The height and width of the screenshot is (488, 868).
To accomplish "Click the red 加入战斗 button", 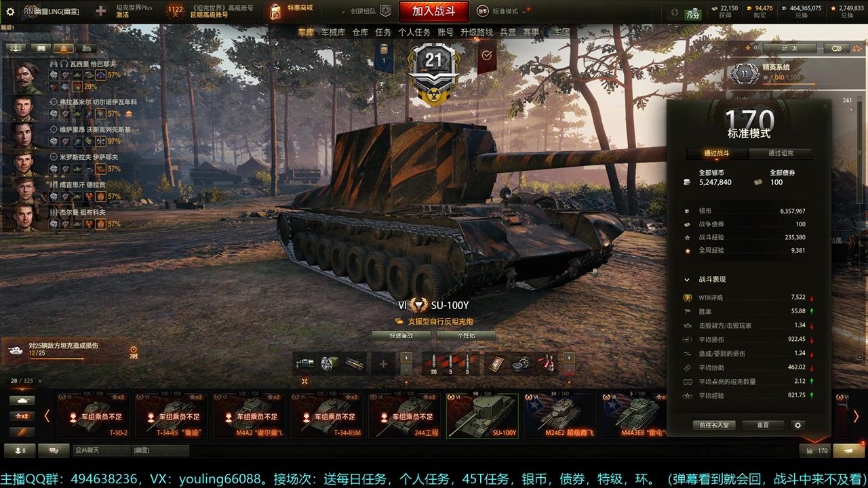I will pyautogui.click(x=433, y=12).
